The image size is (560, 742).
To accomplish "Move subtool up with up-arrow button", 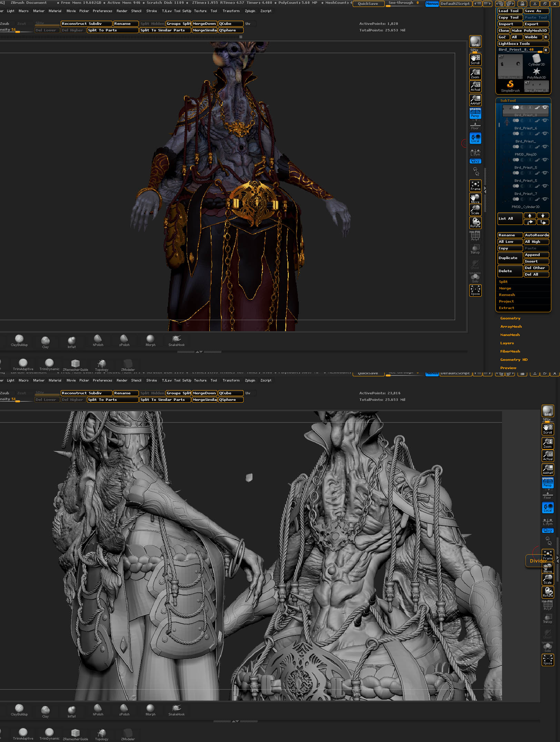I will 530,216.
